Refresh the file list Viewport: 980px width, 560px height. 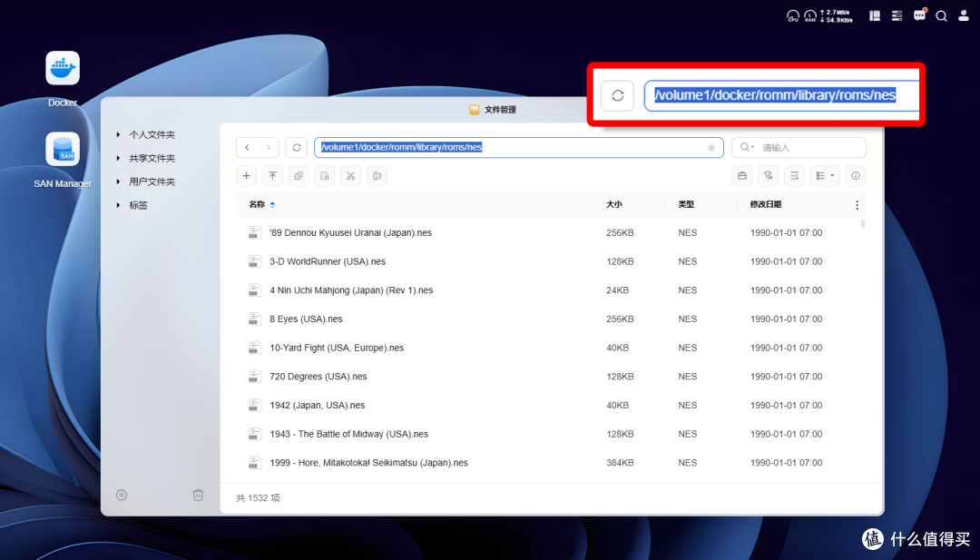296,148
